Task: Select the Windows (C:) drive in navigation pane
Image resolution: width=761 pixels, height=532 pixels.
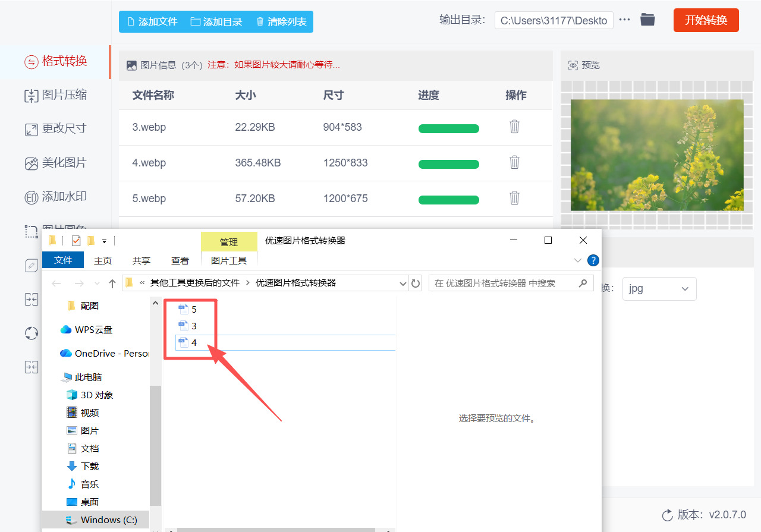Action: coord(96,520)
